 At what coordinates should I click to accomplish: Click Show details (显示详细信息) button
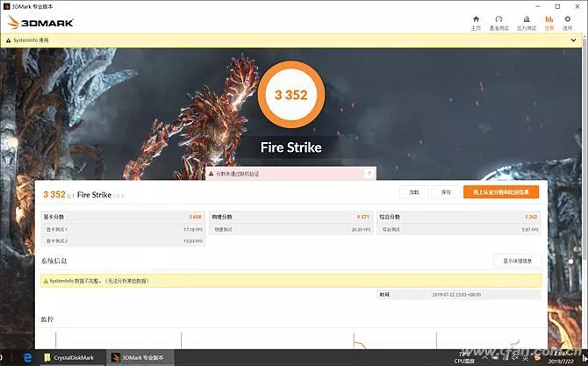[x=518, y=261]
